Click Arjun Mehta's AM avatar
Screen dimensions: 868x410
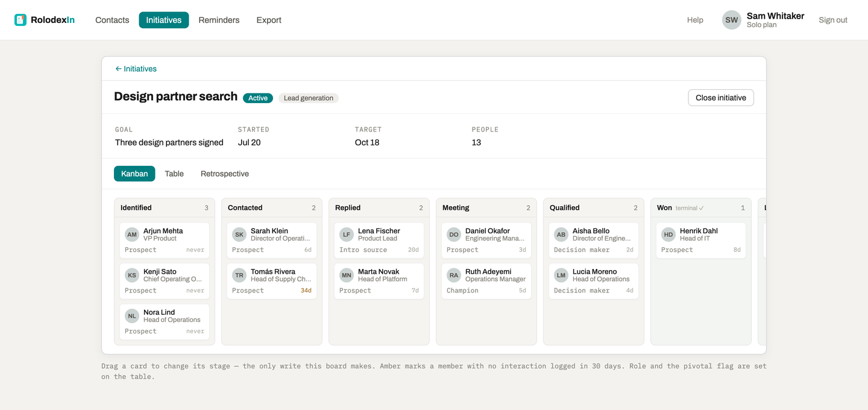coord(132,235)
